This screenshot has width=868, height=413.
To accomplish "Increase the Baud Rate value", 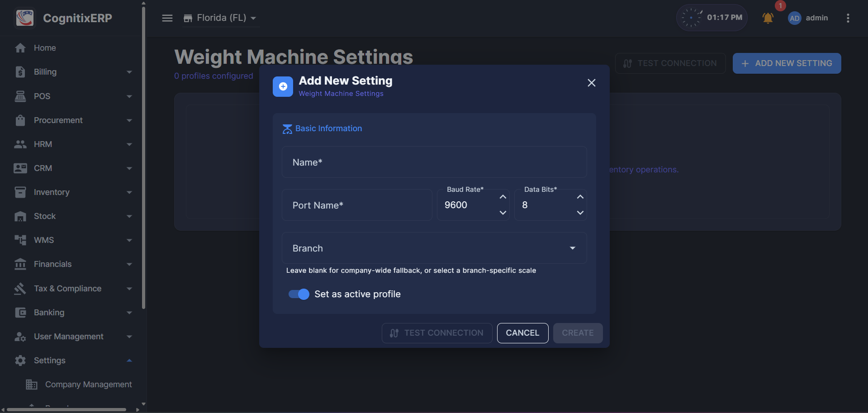I will point(503,197).
